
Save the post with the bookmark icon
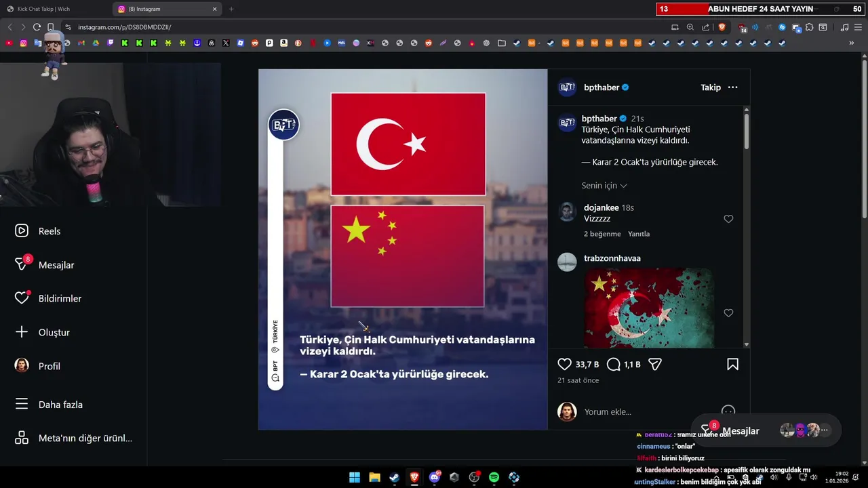click(732, 364)
